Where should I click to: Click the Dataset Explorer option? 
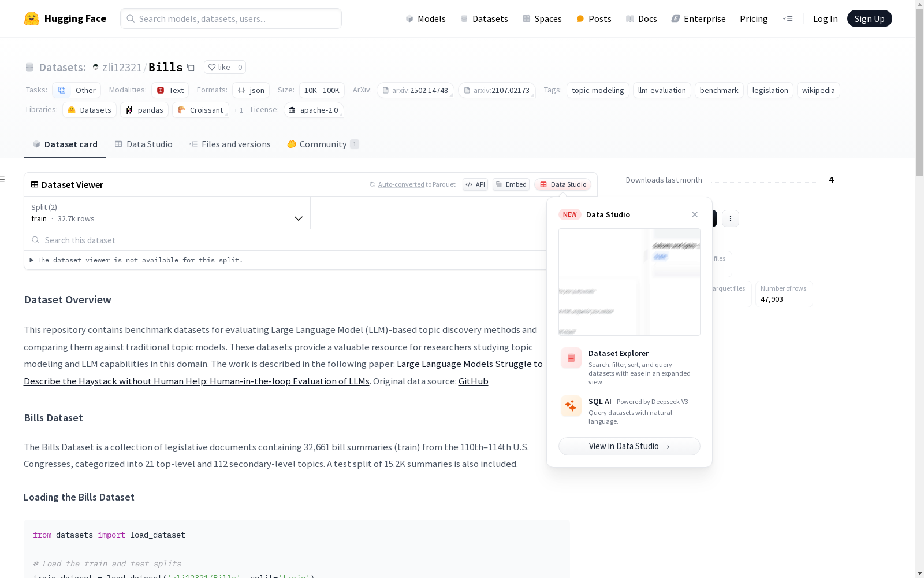629,367
